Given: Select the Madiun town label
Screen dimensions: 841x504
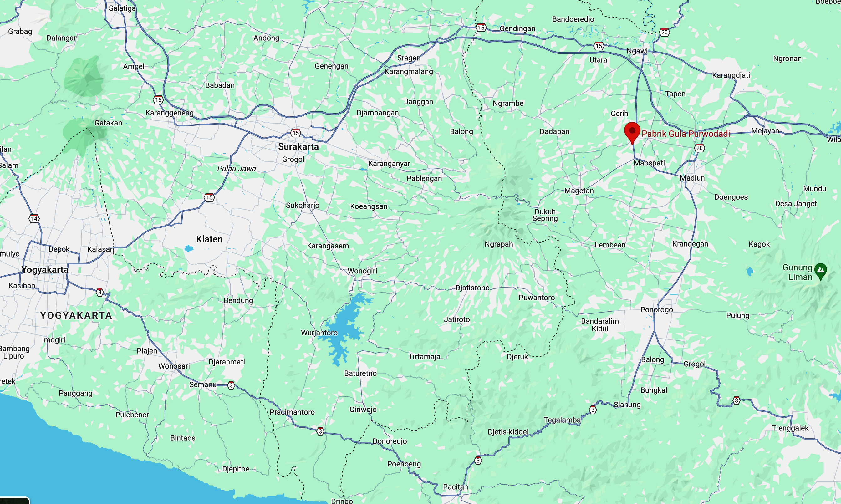Looking at the screenshot, I should click(692, 178).
